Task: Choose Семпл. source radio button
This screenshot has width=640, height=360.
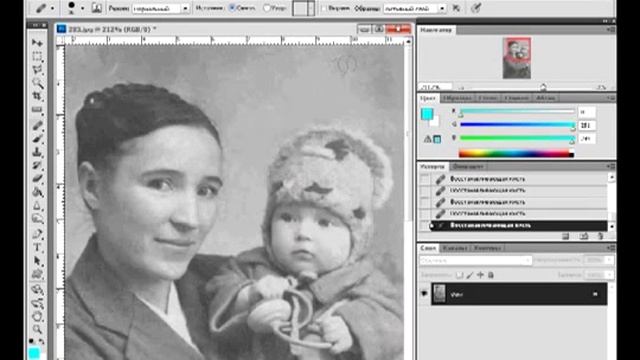Action: click(x=232, y=8)
